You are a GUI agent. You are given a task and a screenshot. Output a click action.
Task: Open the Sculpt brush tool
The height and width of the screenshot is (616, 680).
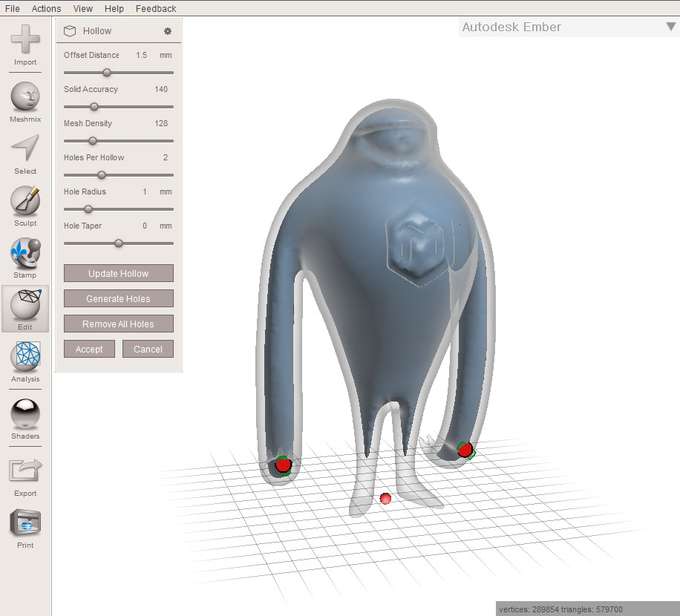coord(25,200)
